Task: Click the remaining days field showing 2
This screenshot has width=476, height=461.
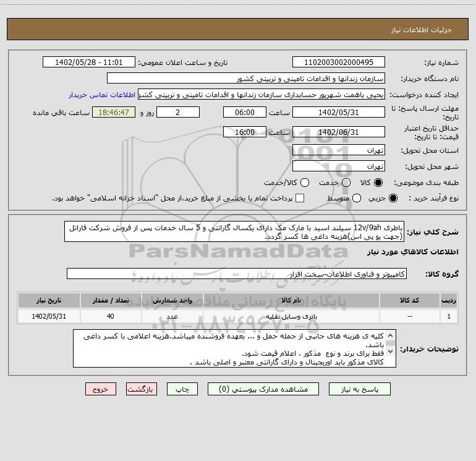Action: pos(178,112)
